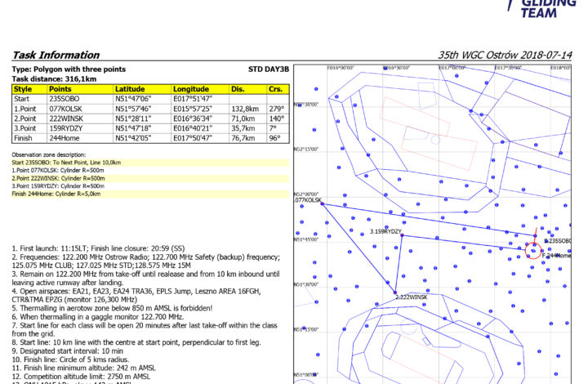Click the Task Information heading
This screenshot has width=588, height=384.
54,56
